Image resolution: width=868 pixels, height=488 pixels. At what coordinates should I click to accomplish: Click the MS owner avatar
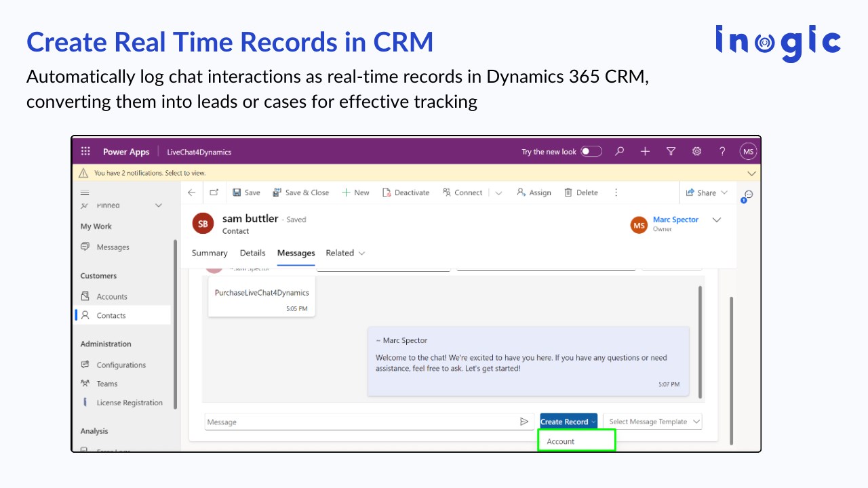pyautogui.click(x=639, y=225)
